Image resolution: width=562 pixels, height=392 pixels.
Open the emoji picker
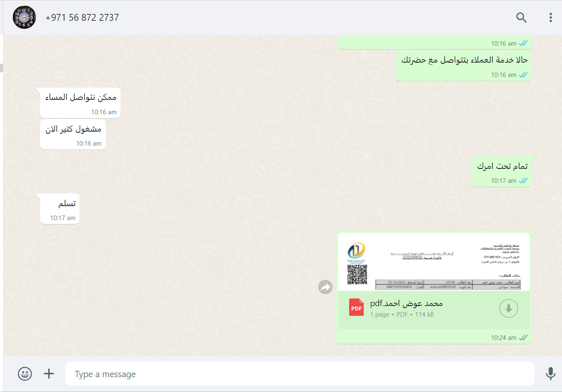25,374
